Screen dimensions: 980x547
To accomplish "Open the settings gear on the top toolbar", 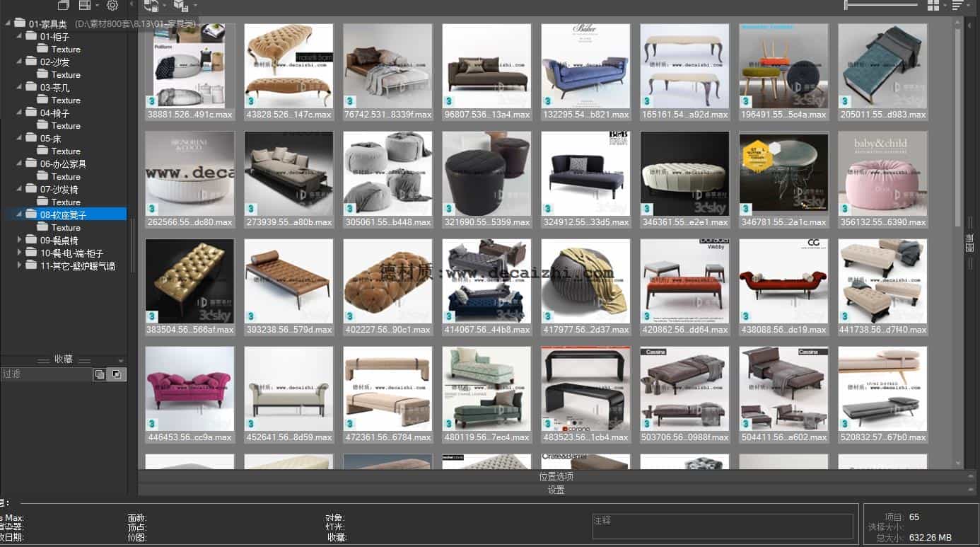I will coord(112,5).
